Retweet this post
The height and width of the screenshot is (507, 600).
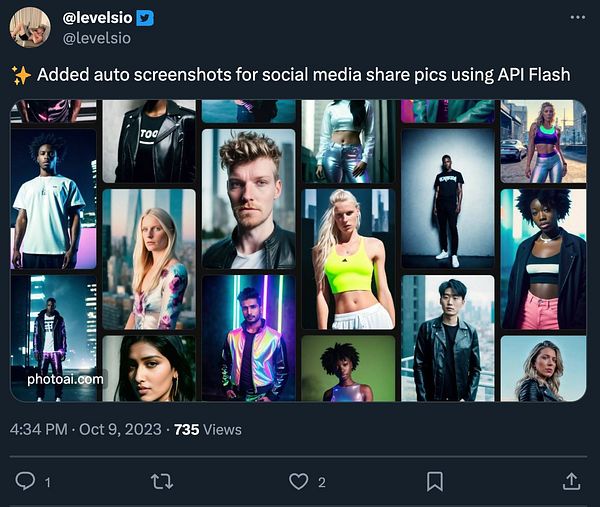161,482
